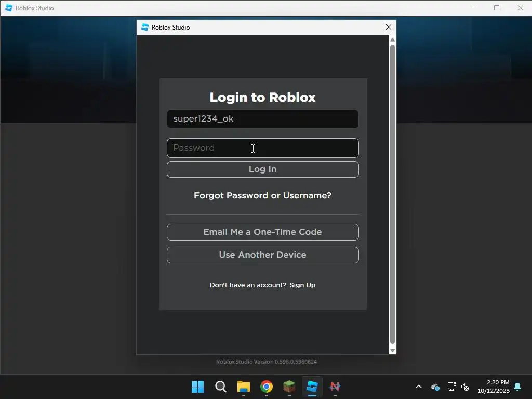Image resolution: width=532 pixels, height=399 pixels.
Task: Open the network display tray icon
Action: [451, 387]
